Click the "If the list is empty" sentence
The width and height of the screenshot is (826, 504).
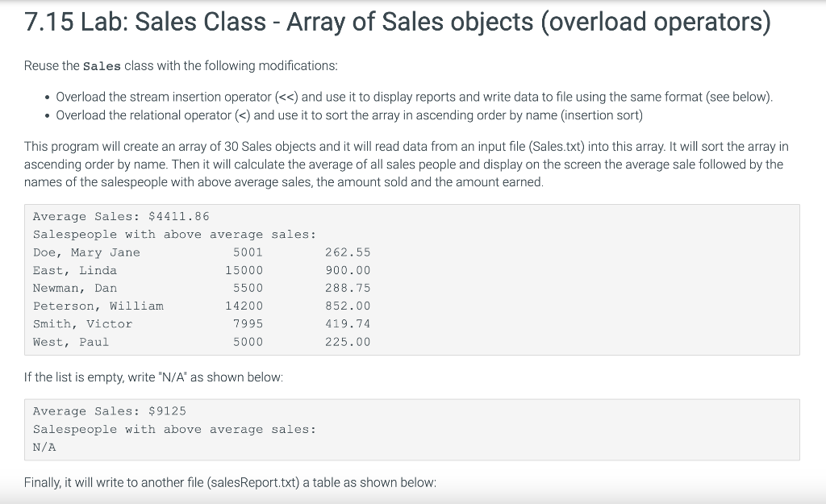153,377
